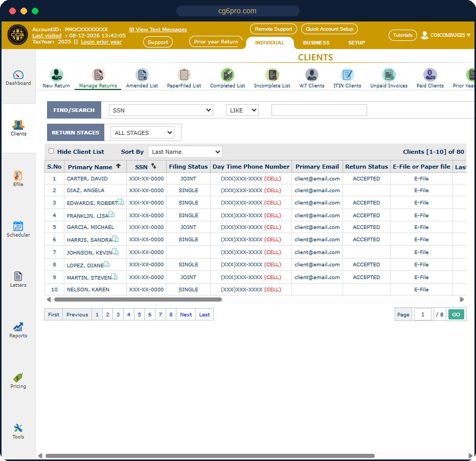Switch to the SETUP tab
This screenshot has height=461, width=476.
click(x=356, y=43)
